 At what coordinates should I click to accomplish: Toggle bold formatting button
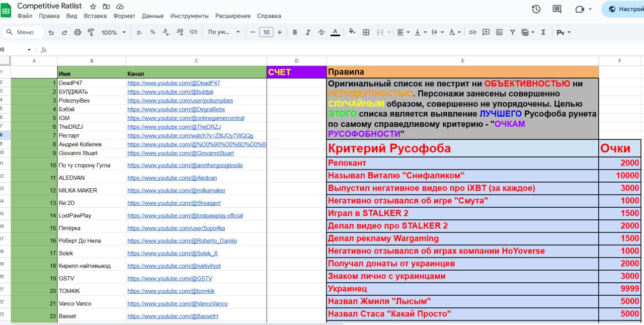coord(295,32)
